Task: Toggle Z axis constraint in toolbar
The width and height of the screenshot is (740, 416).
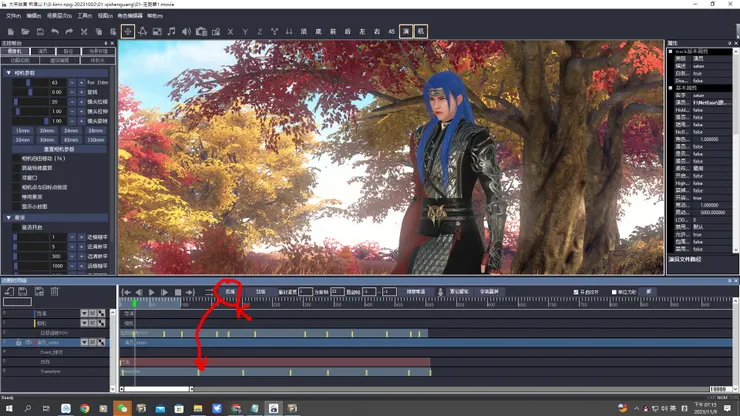Action: (x=260, y=32)
